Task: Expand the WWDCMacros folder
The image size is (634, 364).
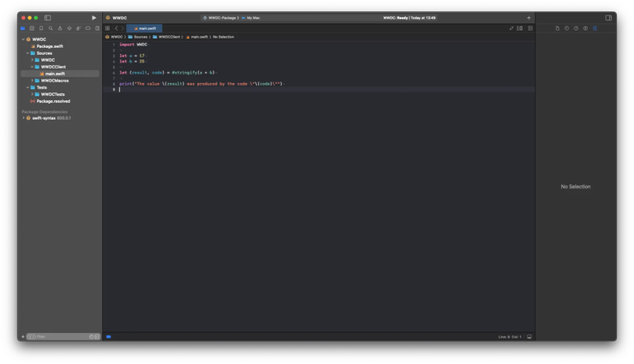Action: (x=33, y=81)
